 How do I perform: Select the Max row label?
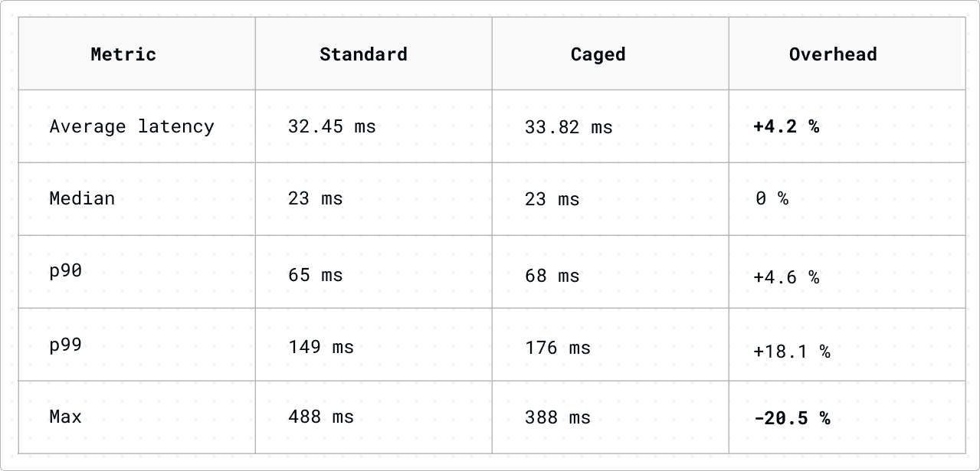(x=66, y=417)
